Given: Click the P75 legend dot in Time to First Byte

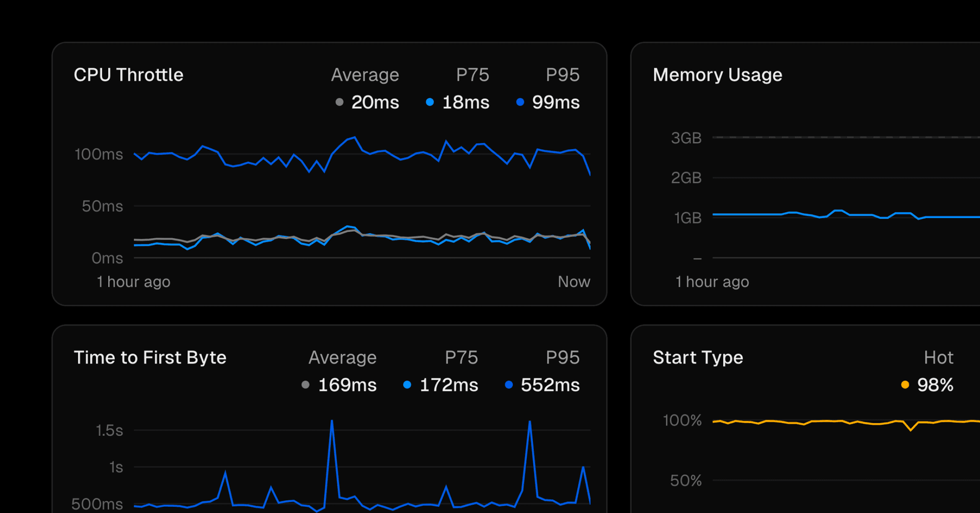Looking at the screenshot, I should (407, 385).
